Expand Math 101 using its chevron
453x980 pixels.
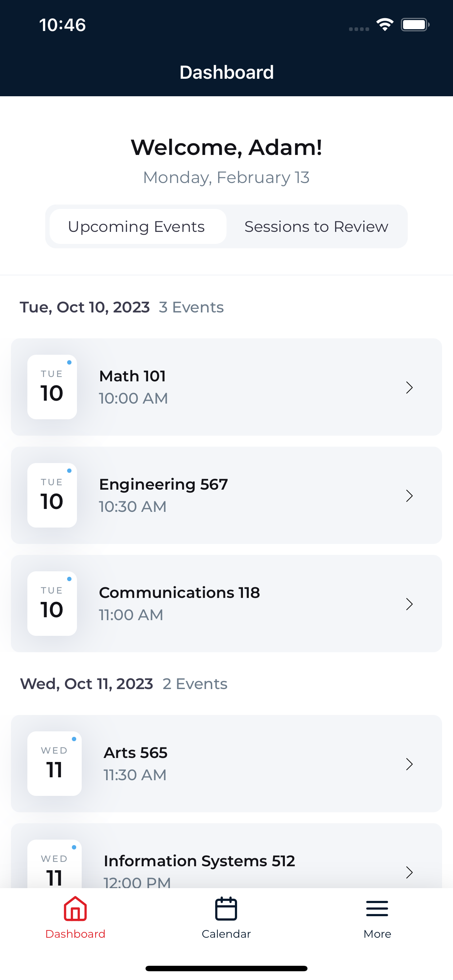[409, 387]
